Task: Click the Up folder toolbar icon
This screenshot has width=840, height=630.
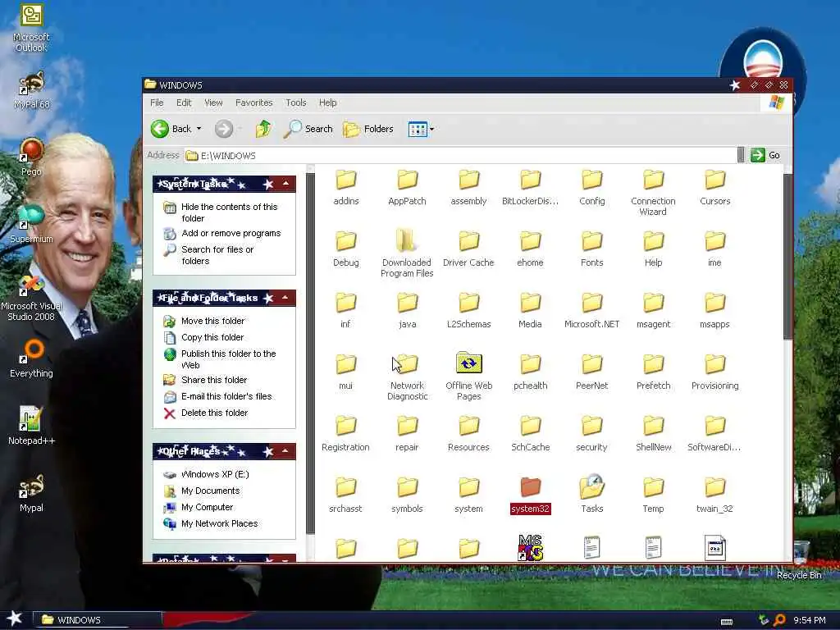Action: pos(263,129)
